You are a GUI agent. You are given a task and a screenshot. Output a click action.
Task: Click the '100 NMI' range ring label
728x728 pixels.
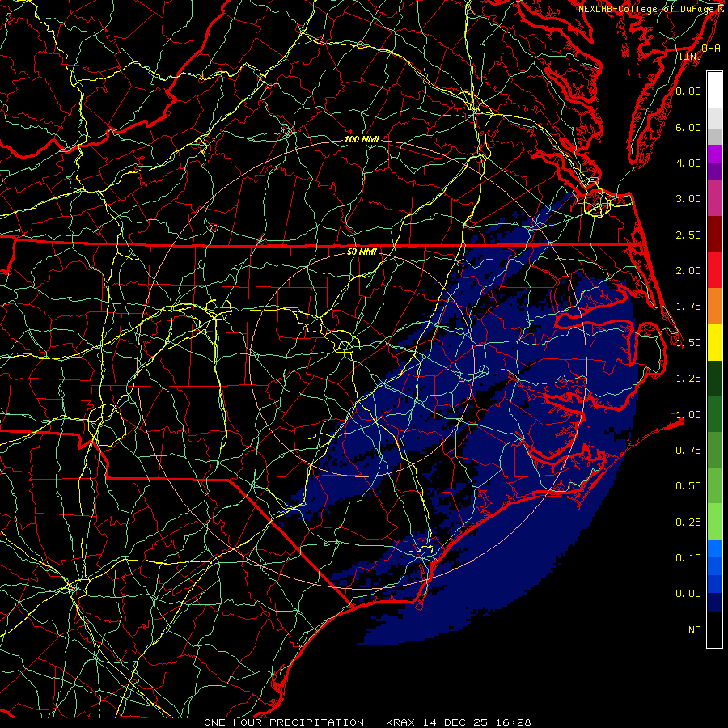(362, 139)
